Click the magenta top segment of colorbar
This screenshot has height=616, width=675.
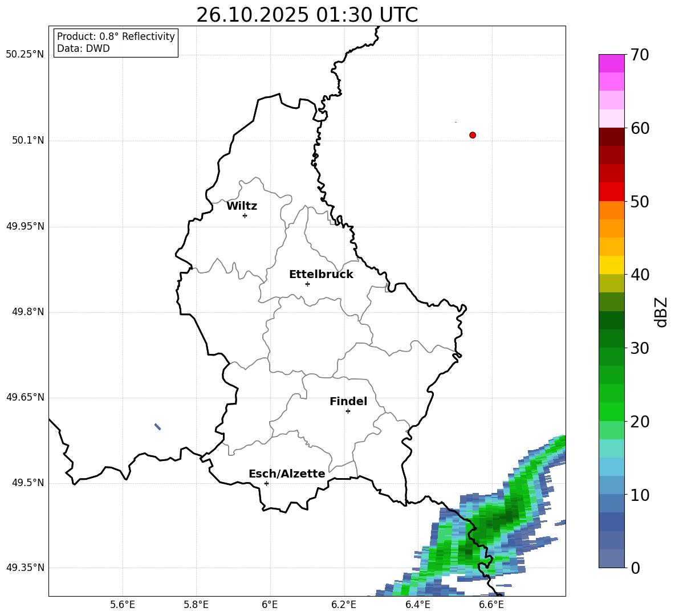tap(611, 63)
